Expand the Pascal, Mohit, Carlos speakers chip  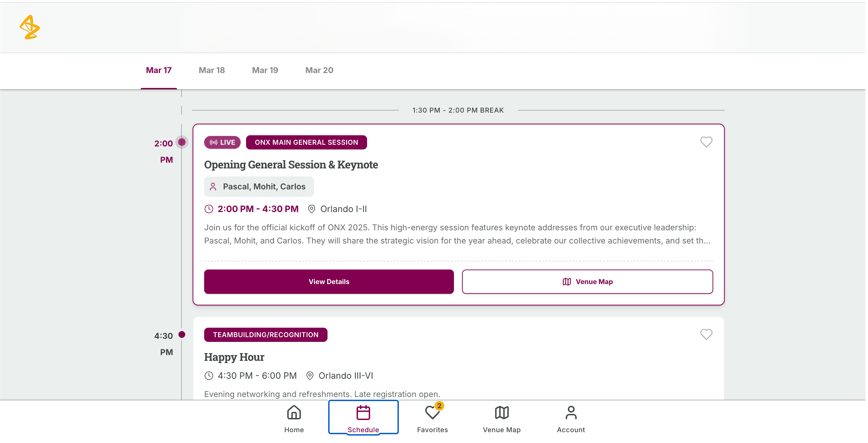(x=259, y=186)
